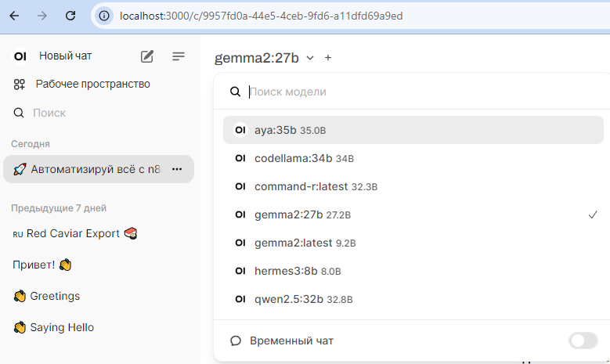Collapse sidebar using the lines icon
The image size is (610, 364).
pyautogui.click(x=179, y=56)
